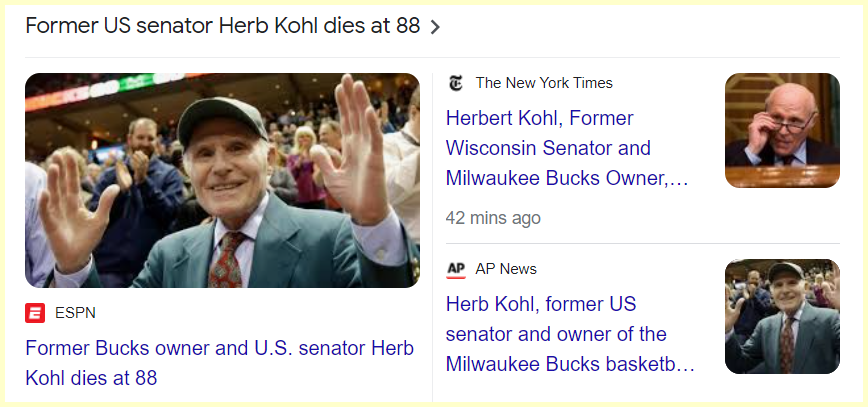
Task: Click the AP News logo icon
Action: (x=456, y=269)
